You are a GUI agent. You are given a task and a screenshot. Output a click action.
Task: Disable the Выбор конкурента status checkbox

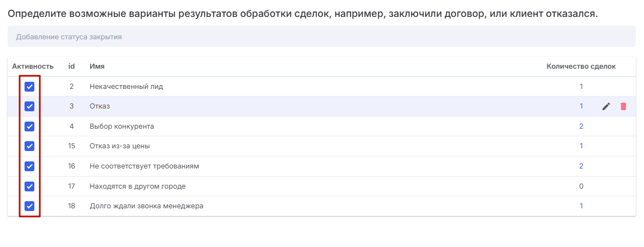coord(29,126)
